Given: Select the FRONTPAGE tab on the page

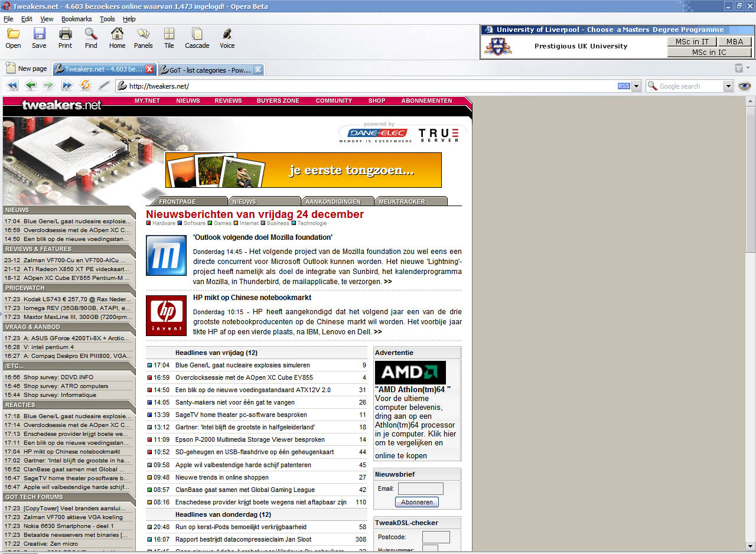Looking at the screenshot, I should (x=187, y=201).
